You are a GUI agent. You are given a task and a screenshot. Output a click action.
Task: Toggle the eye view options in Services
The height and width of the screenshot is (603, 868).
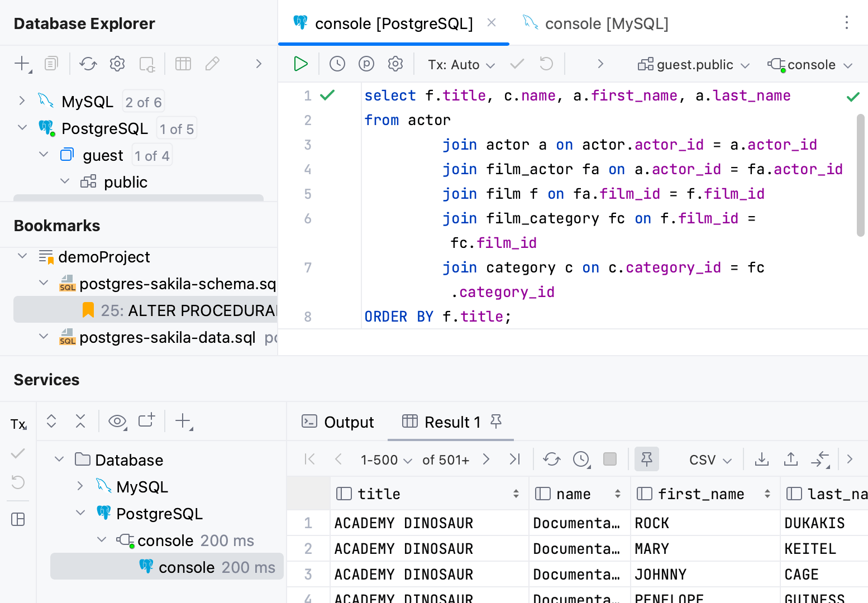coord(117,421)
